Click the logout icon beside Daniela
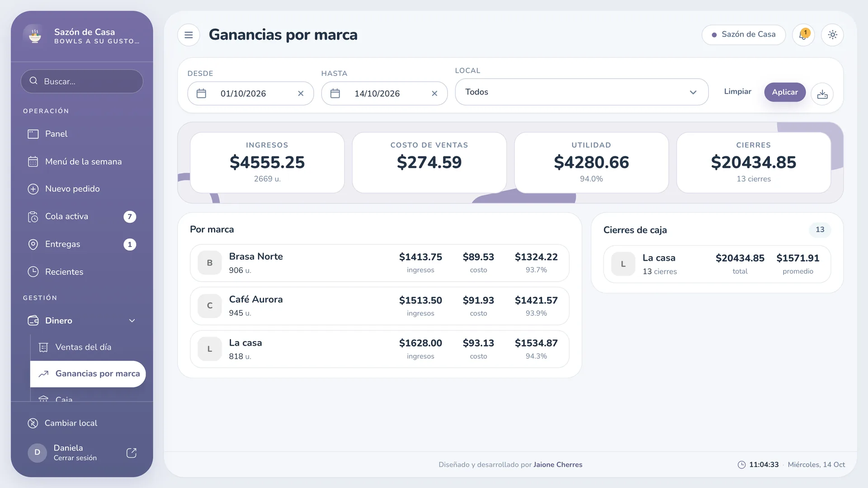The image size is (868, 488). coord(132,453)
